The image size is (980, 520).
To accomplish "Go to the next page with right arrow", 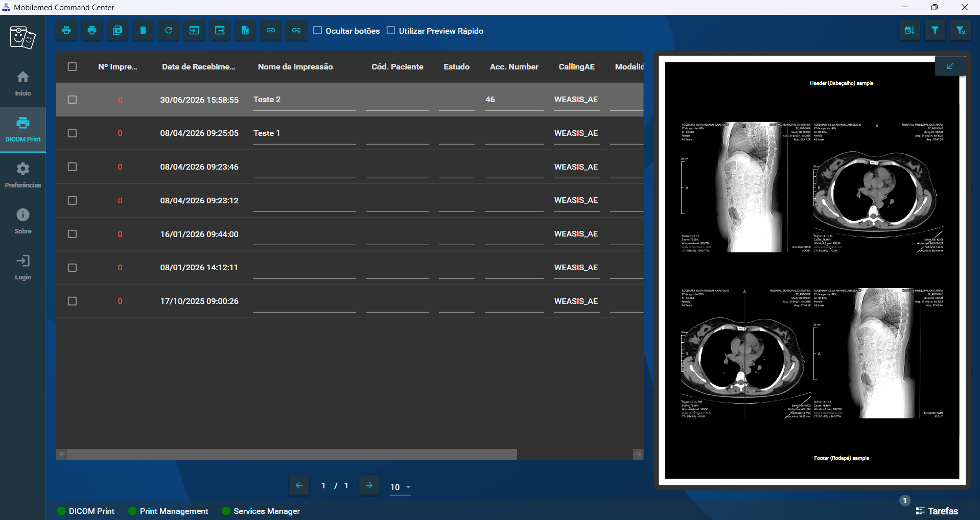I will point(369,485).
